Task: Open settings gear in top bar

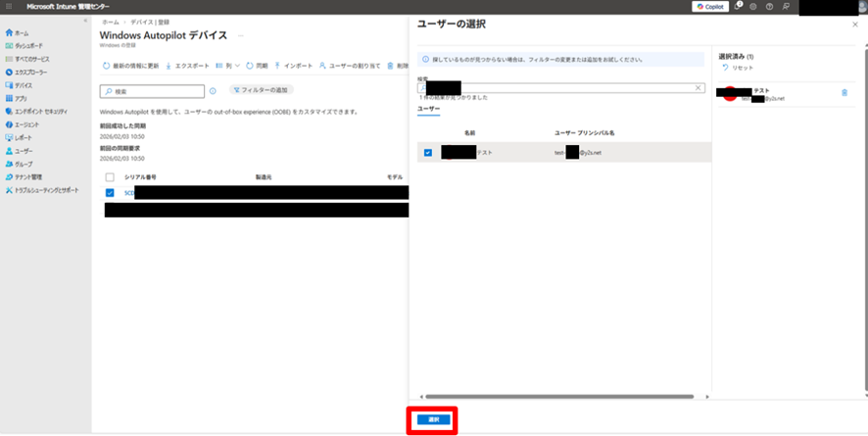Action: click(x=754, y=6)
